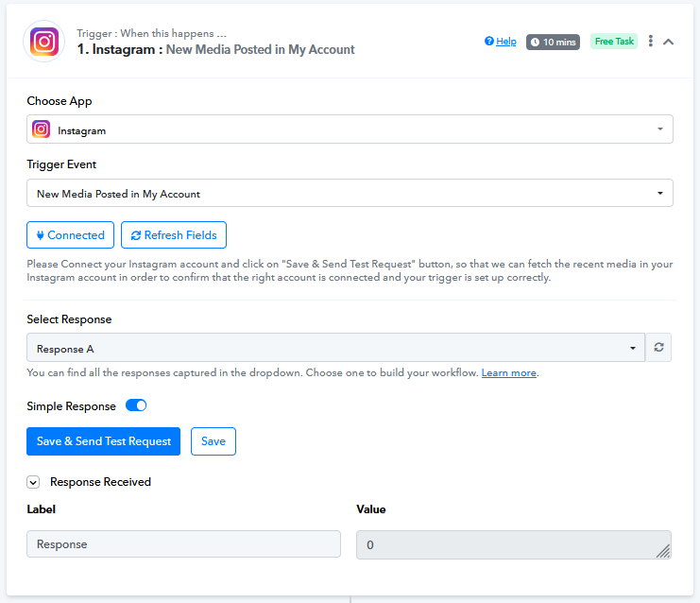This screenshot has width=700, height=603.
Task: Collapse the trigger step with the up chevron
Action: [x=668, y=42]
